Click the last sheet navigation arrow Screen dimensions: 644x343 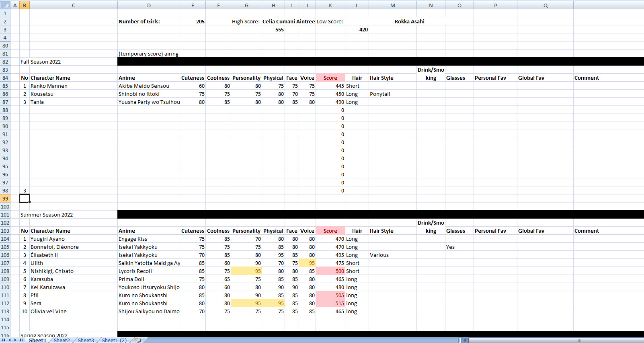coord(21,340)
